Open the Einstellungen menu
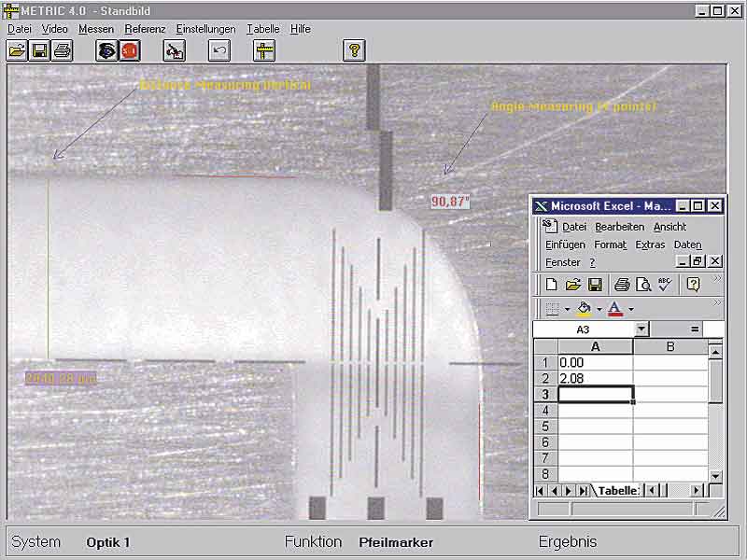Image resolution: width=747 pixels, height=560 pixels. click(x=205, y=29)
